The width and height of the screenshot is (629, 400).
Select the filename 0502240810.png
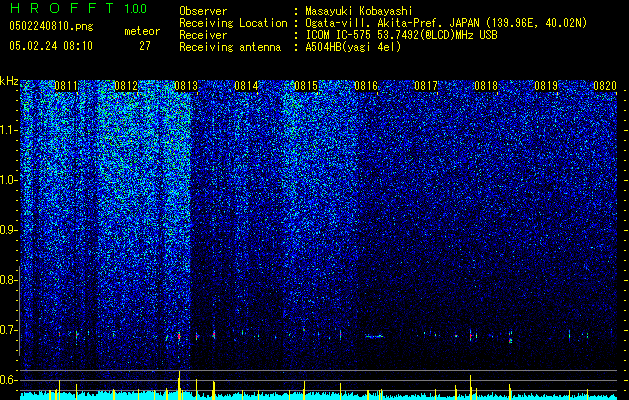tap(51, 27)
